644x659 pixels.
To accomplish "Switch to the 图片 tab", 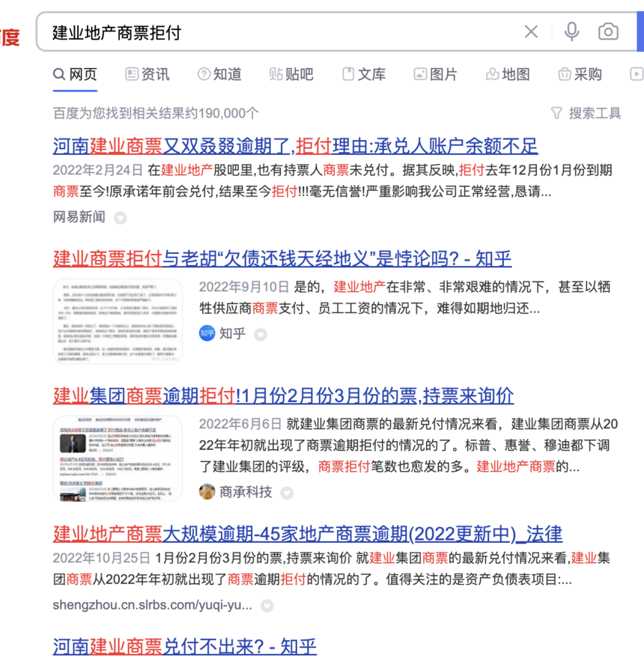I will click(x=436, y=74).
